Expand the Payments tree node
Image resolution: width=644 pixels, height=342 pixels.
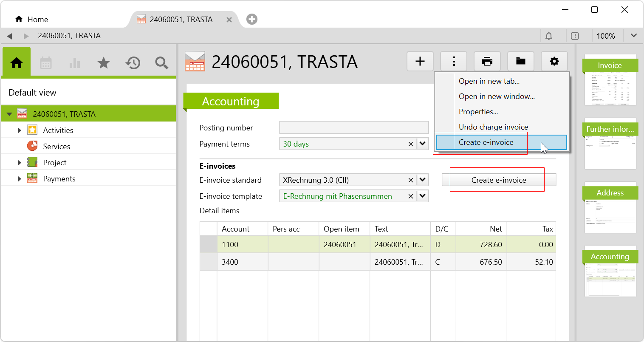click(19, 179)
